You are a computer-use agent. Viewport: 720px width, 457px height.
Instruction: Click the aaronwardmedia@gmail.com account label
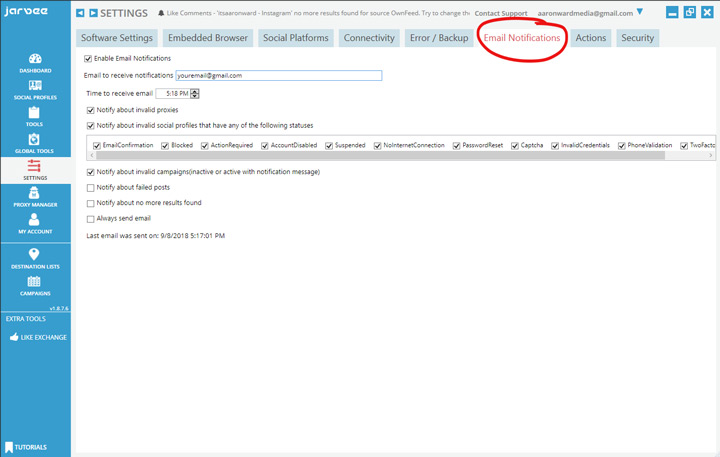click(585, 13)
